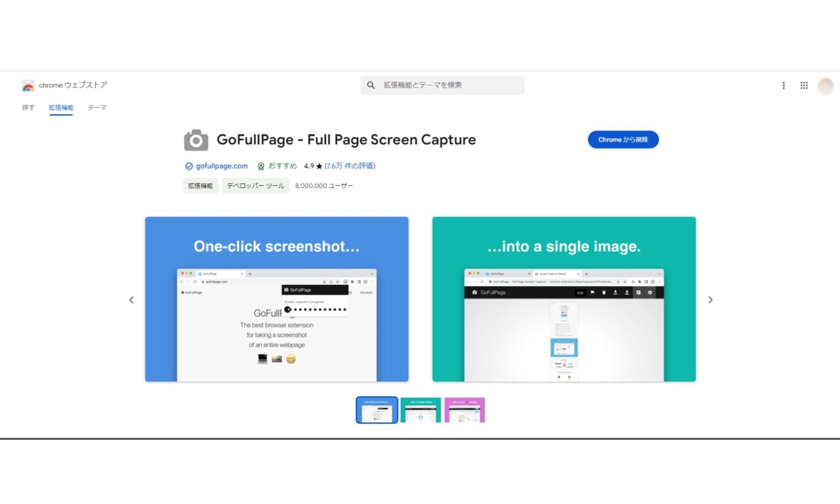Click the search magnifier icon

point(371,85)
